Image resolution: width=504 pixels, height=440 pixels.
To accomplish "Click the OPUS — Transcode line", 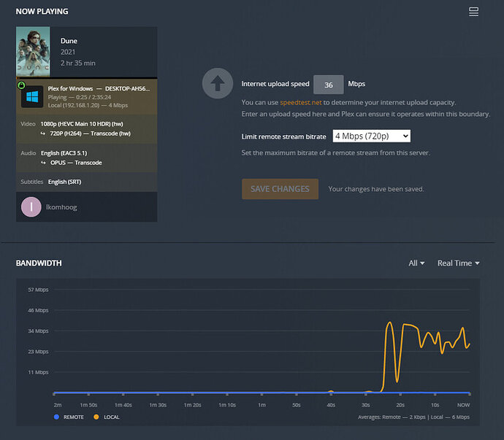I will (x=76, y=163).
